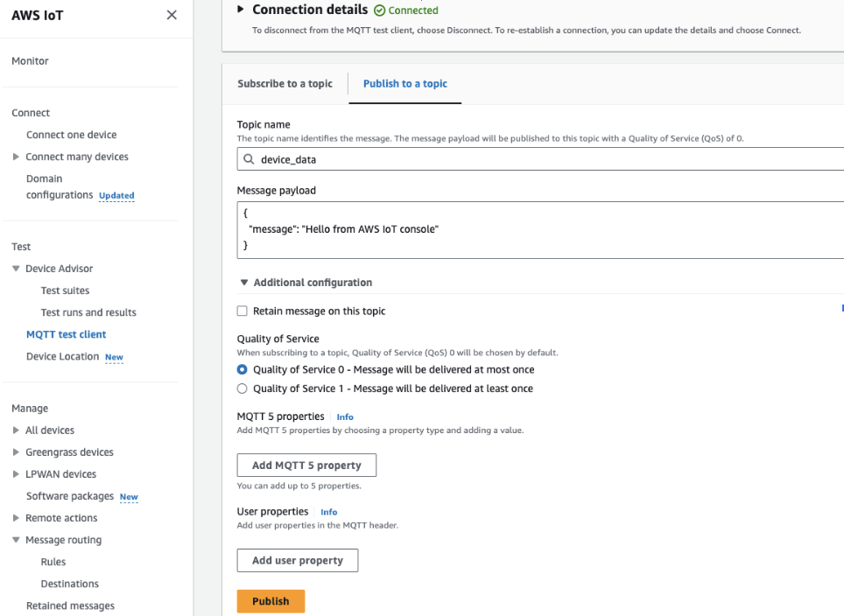
Task: Click the search icon in Topic name field
Action: tap(249, 159)
